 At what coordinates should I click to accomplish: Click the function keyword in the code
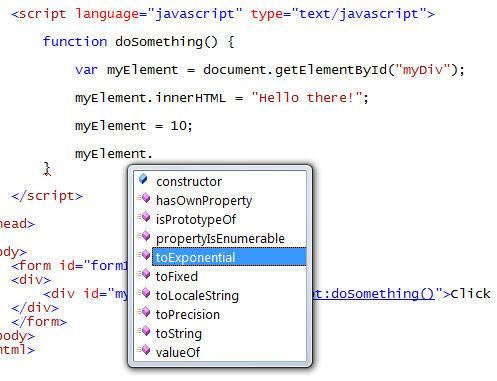point(75,42)
